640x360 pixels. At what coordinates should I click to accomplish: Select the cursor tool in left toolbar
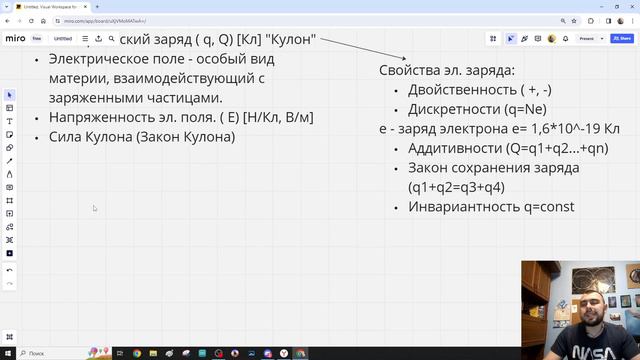(9, 95)
